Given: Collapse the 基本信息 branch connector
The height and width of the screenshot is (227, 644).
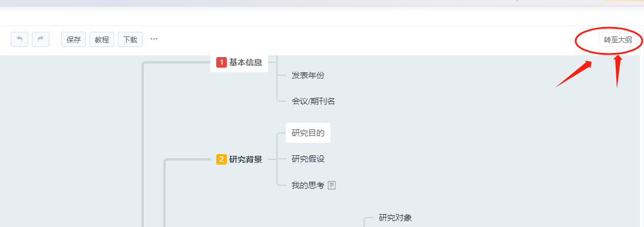Looking at the screenshot, I should pos(273,63).
